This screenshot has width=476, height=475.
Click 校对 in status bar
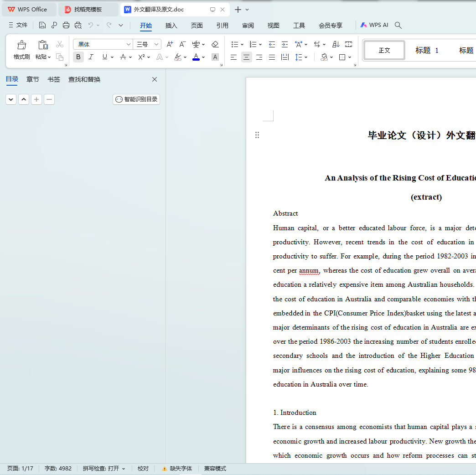point(143,469)
